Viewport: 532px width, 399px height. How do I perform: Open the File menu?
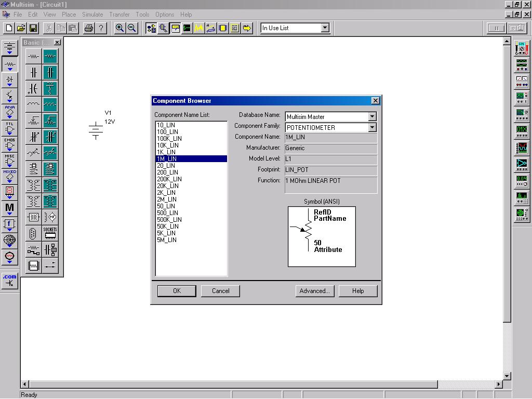[18, 14]
